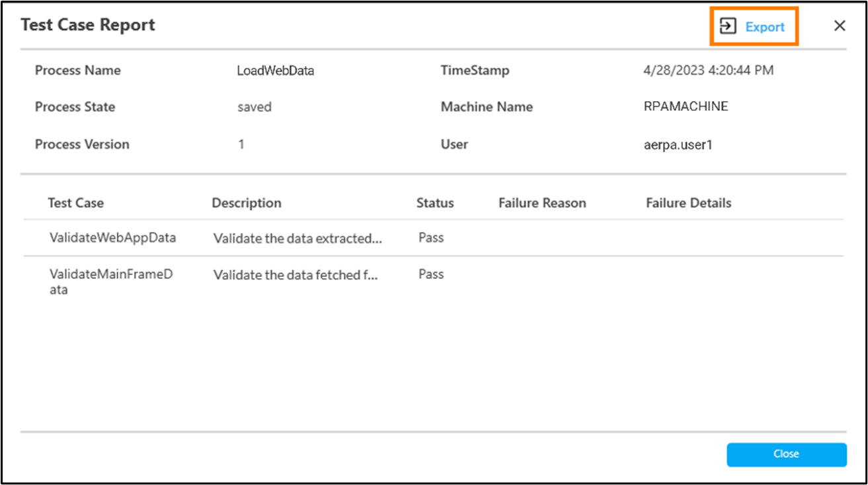Click the Description column header

[247, 203]
